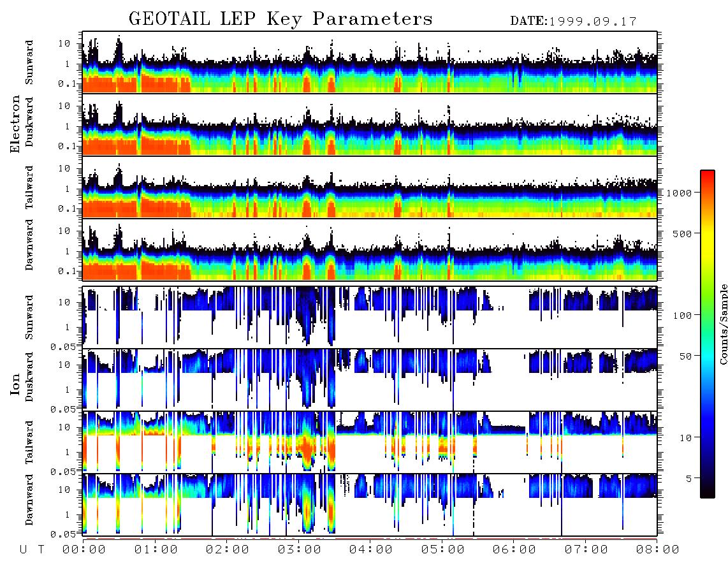The width and height of the screenshot is (728, 561).
Task: Select the Ion 'Tailward' panel label
Action: tap(29, 442)
